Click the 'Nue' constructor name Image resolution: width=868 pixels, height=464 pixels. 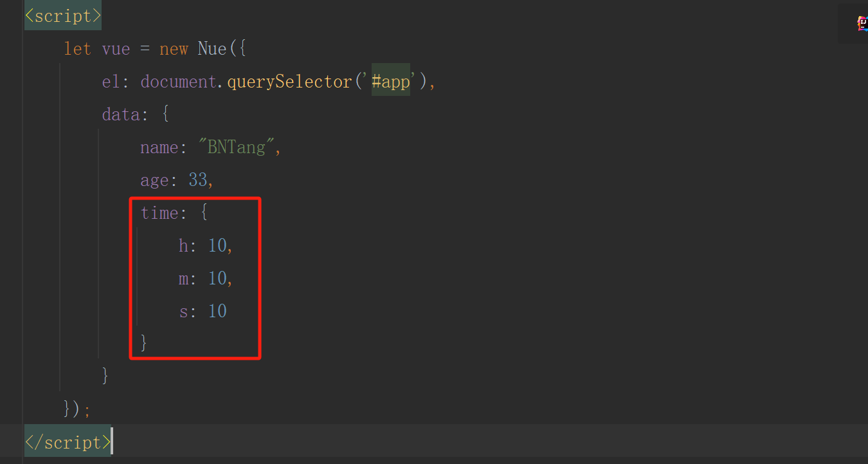(212, 49)
